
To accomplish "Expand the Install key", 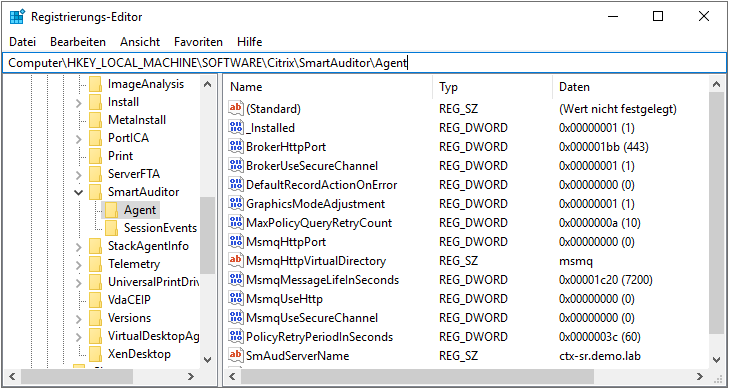I will pyautogui.click(x=78, y=102).
